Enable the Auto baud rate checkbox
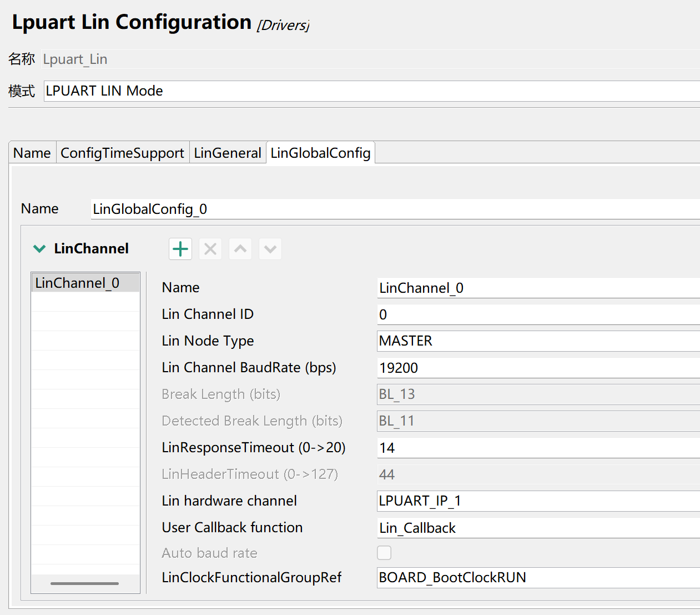 click(x=384, y=553)
